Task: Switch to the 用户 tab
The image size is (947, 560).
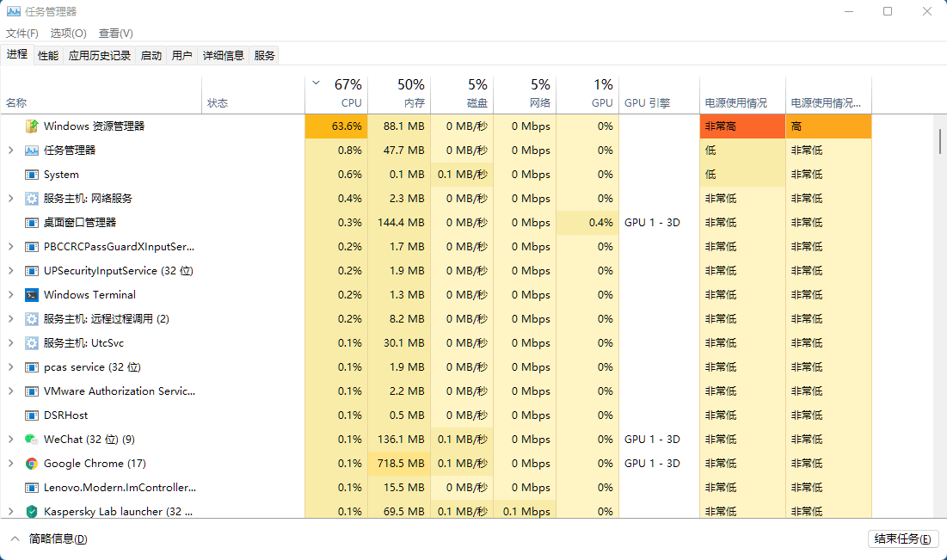Action: point(181,56)
